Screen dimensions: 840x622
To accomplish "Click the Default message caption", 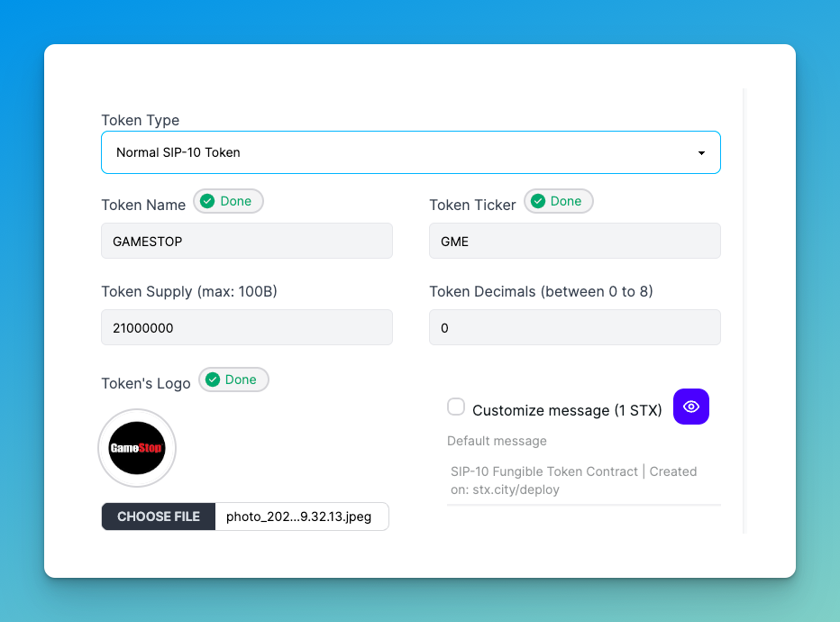I will (x=498, y=441).
